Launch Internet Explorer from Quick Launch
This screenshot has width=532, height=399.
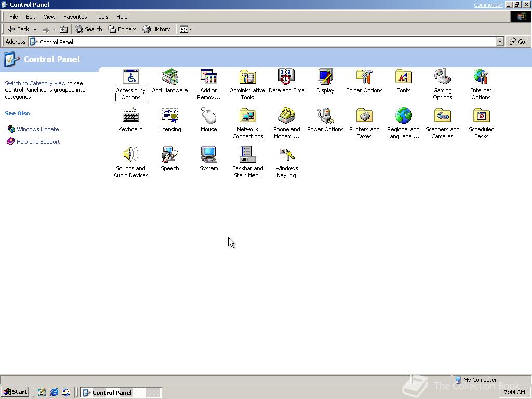(x=54, y=392)
